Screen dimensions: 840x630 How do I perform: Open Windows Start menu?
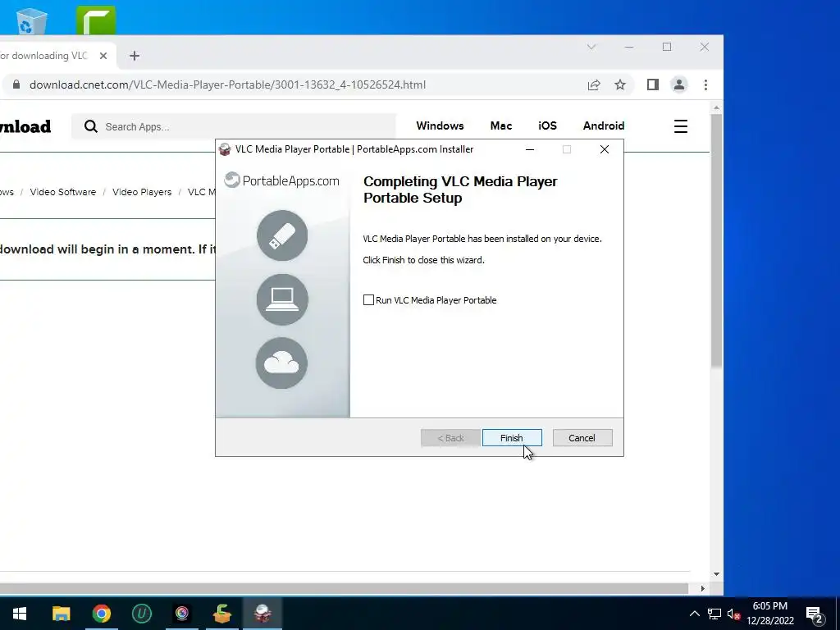tap(20, 614)
